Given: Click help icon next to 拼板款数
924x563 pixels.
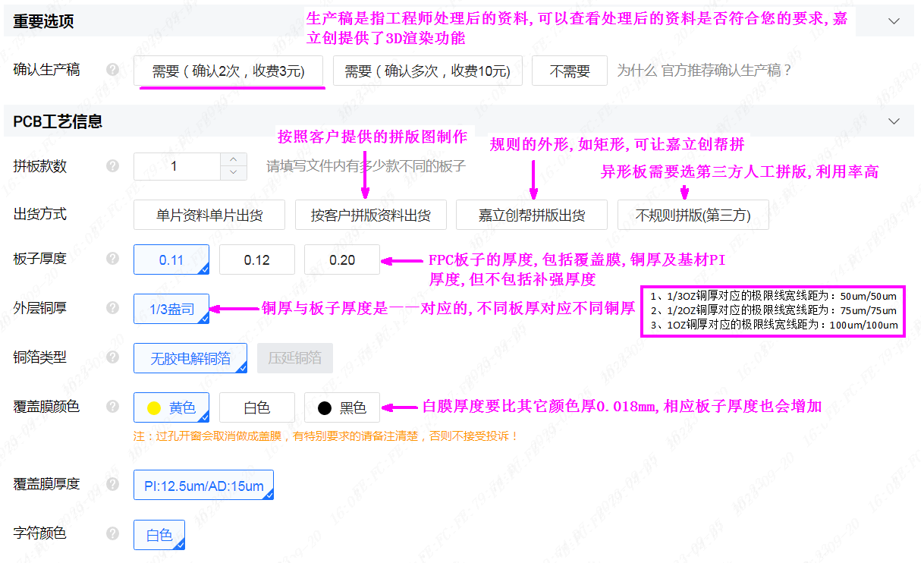Looking at the screenshot, I should 112,165.
